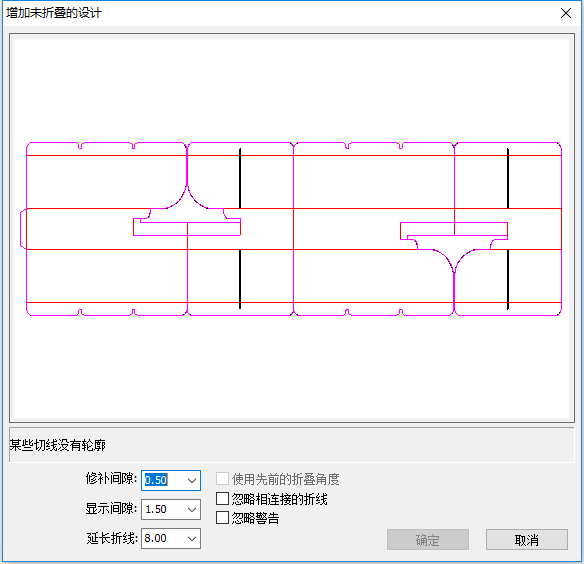Click the unfolded design preview drawing
The image size is (584, 564).
(x=291, y=228)
